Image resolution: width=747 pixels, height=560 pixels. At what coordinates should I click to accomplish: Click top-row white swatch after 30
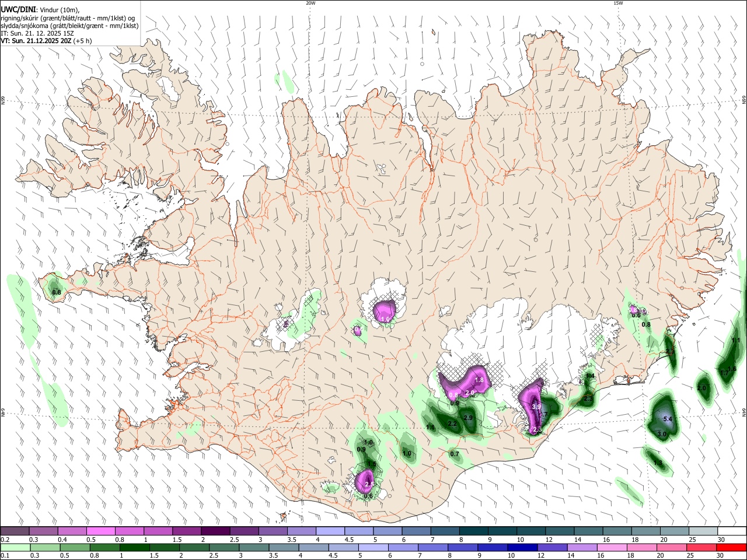(x=732, y=531)
